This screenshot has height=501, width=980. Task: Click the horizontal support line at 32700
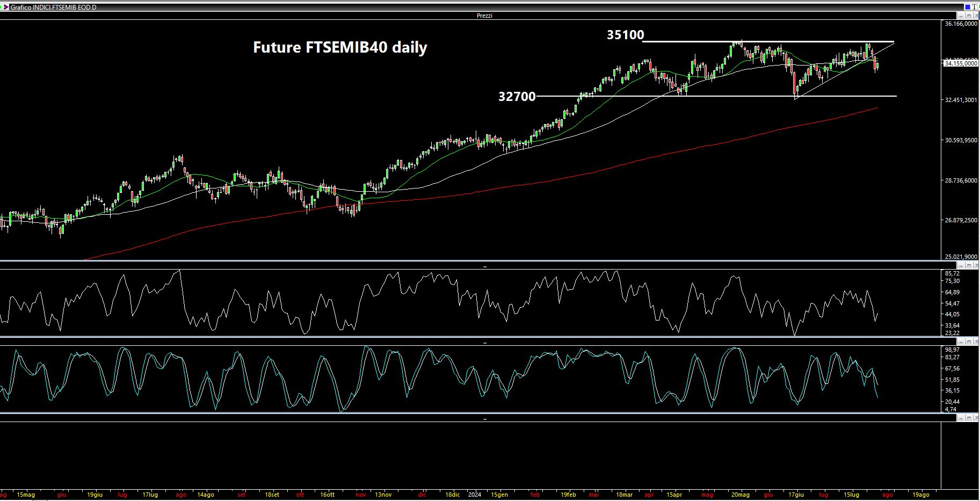[x=716, y=96]
